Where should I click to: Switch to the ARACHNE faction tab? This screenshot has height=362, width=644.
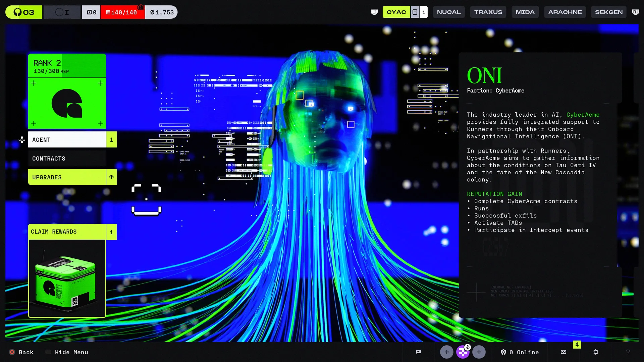pos(565,12)
